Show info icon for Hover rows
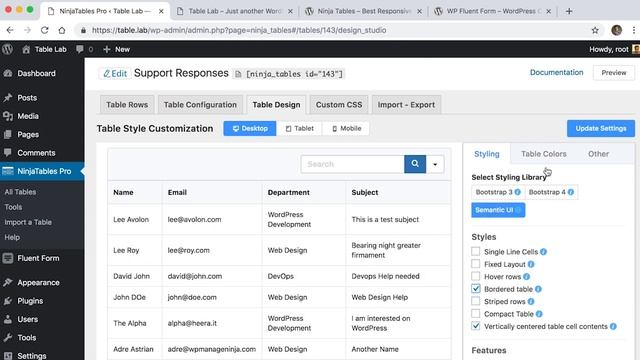This screenshot has height=360, width=640. tap(527, 277)
